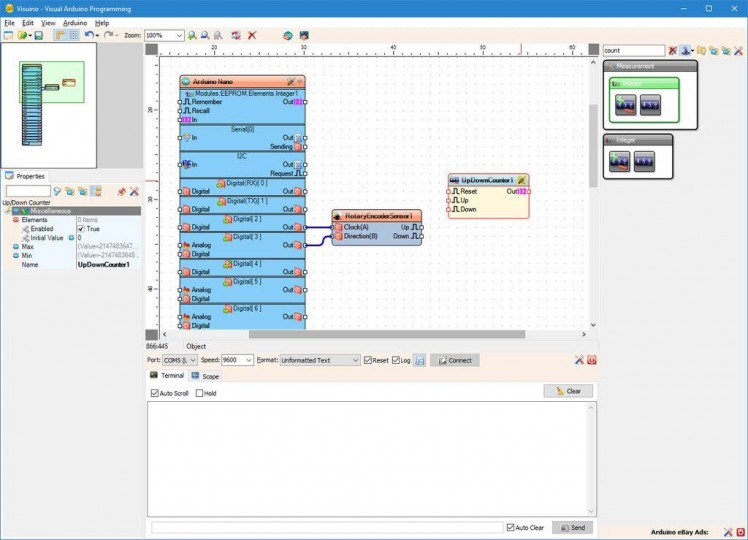
Task: Clear the component search filter icon
Action: (673, 50)
